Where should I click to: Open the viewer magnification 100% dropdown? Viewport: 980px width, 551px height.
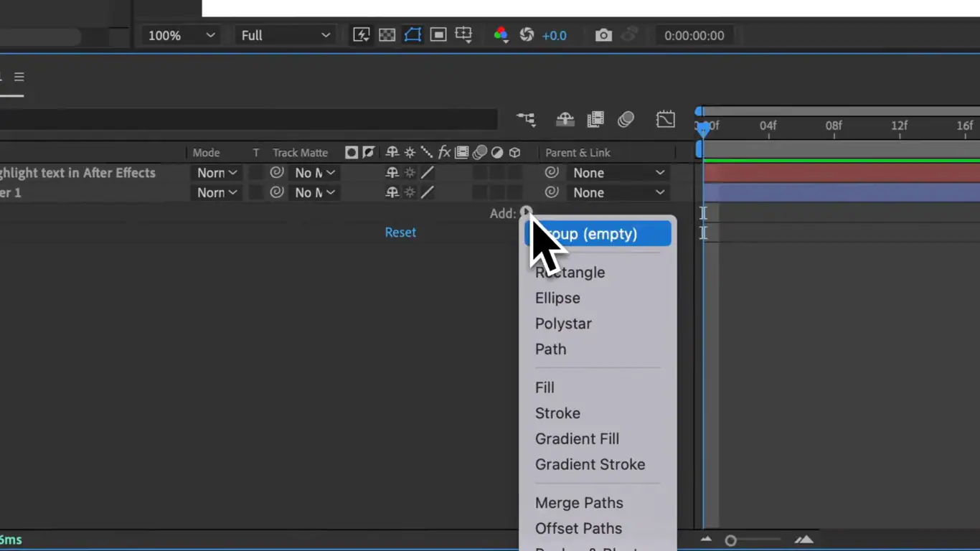tap(181, 35)
